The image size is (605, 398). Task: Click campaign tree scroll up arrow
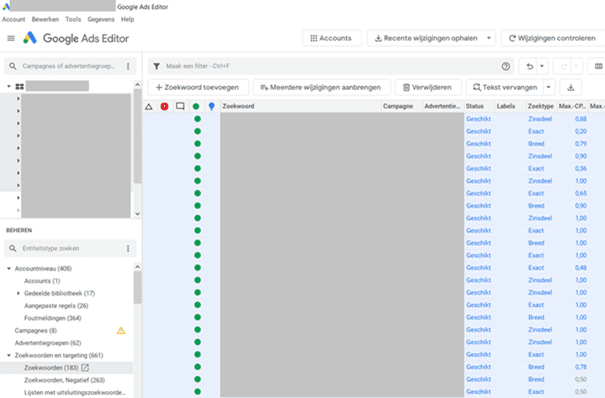(137, 84)
